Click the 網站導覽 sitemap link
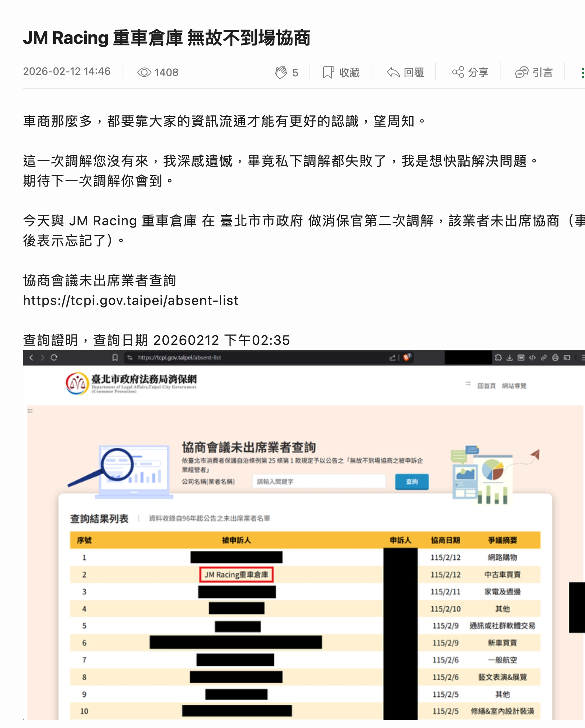The image size is (585, 728). pyautogui.click(x=514, y=386)
